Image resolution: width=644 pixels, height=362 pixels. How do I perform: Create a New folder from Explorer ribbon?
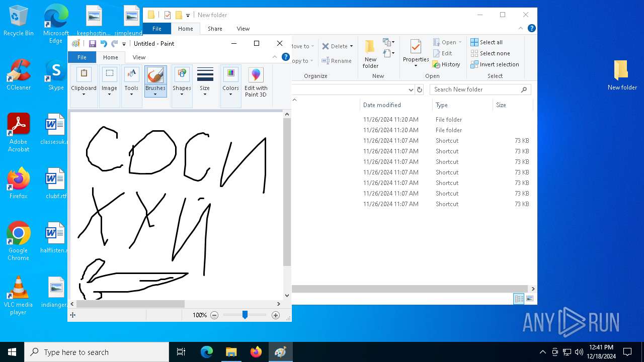coord(370,54)
